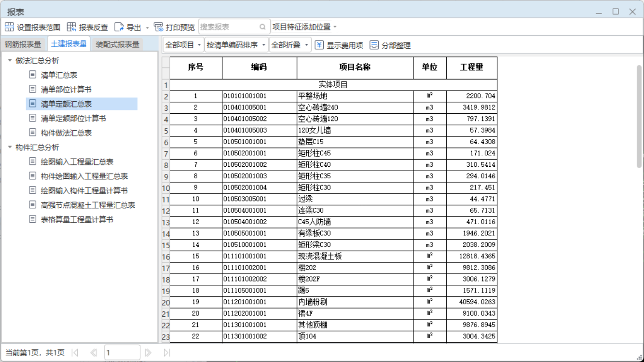Open 绘图输入构件工程量计算书 report
The width and height of the screenshot is (644, 362).
[84, 190]
